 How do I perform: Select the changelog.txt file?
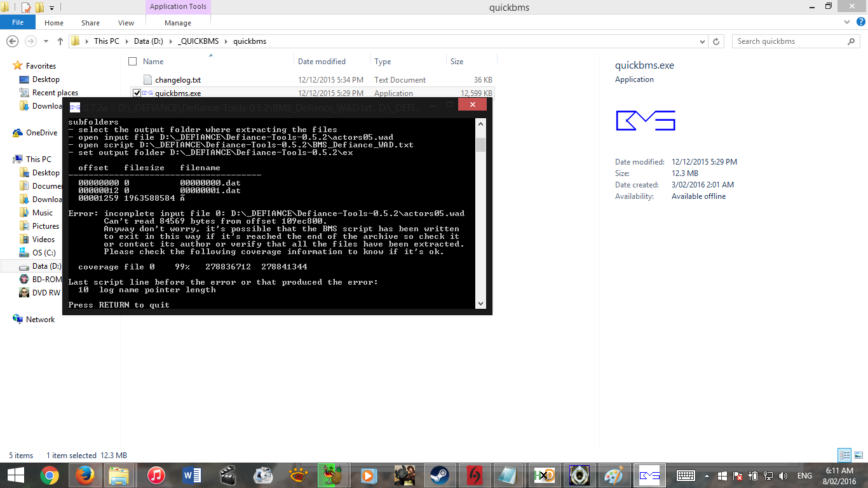tap(178, 80)
